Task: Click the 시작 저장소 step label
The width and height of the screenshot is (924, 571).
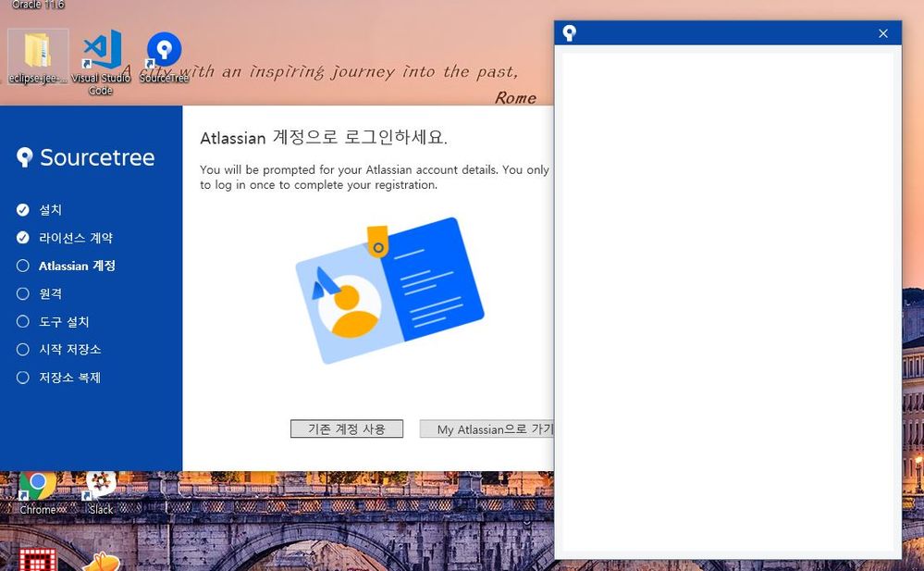Action: (70, 349)
